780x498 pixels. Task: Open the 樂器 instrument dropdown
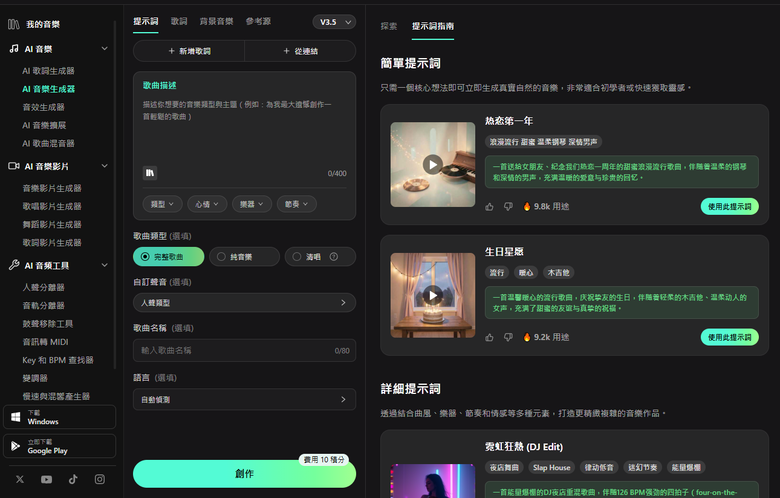point(252,204)
